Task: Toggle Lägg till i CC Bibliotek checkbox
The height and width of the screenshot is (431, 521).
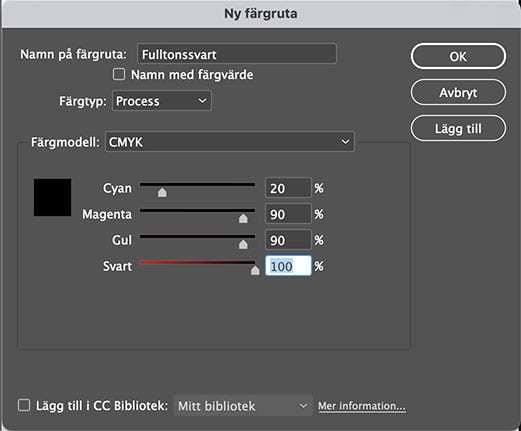Action: (x=24, y=405)
